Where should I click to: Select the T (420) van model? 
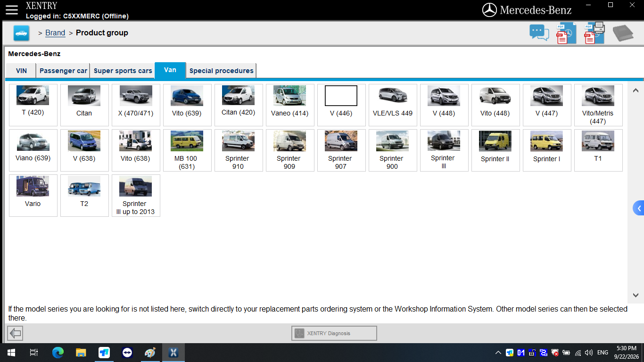pos(33,105)
